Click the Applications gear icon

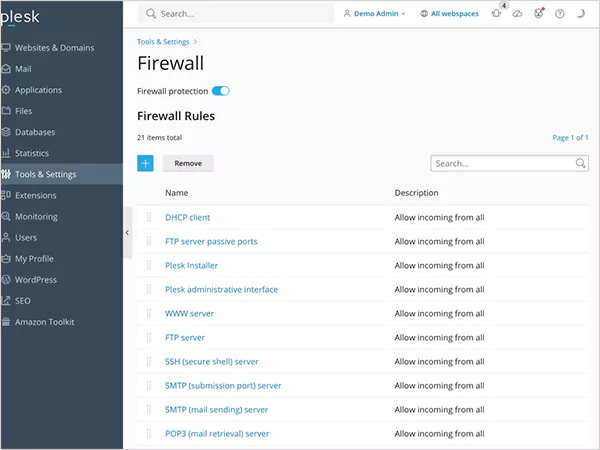tap(5, 90)
